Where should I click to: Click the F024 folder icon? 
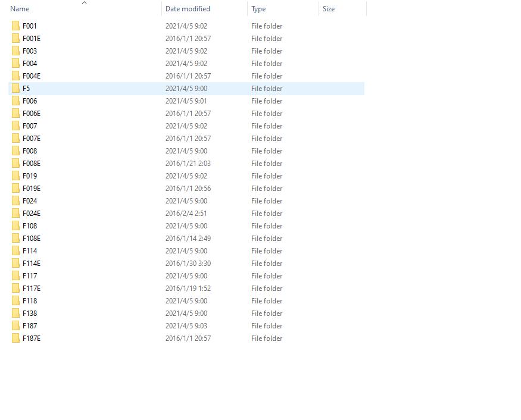tap(15, 201)
